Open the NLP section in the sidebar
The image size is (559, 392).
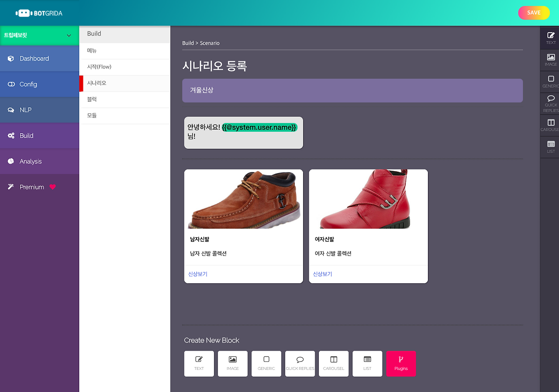tap(39, 110)
